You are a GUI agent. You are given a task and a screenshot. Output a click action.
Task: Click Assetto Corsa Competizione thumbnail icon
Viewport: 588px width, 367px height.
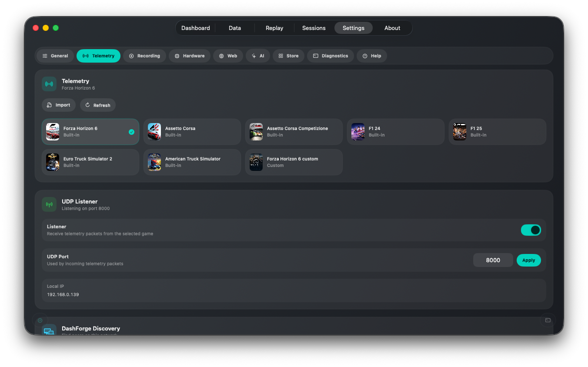point(256,132)
